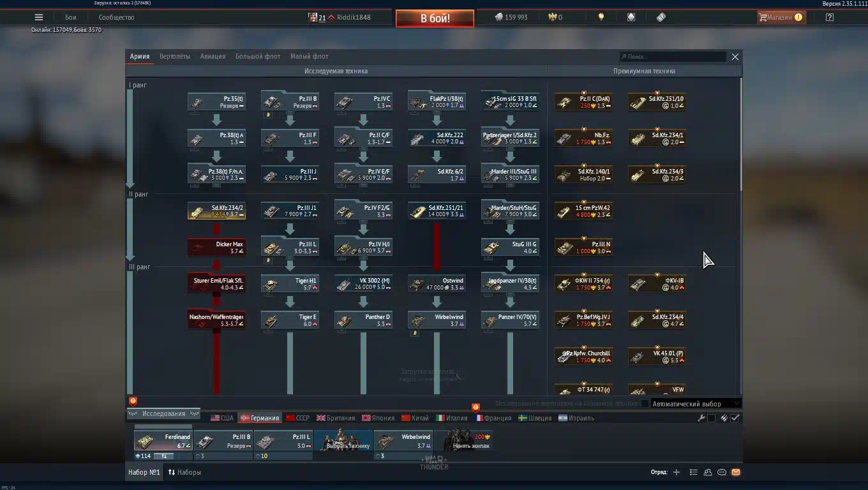Select the Китай nation tab

[x=415, y=418]
